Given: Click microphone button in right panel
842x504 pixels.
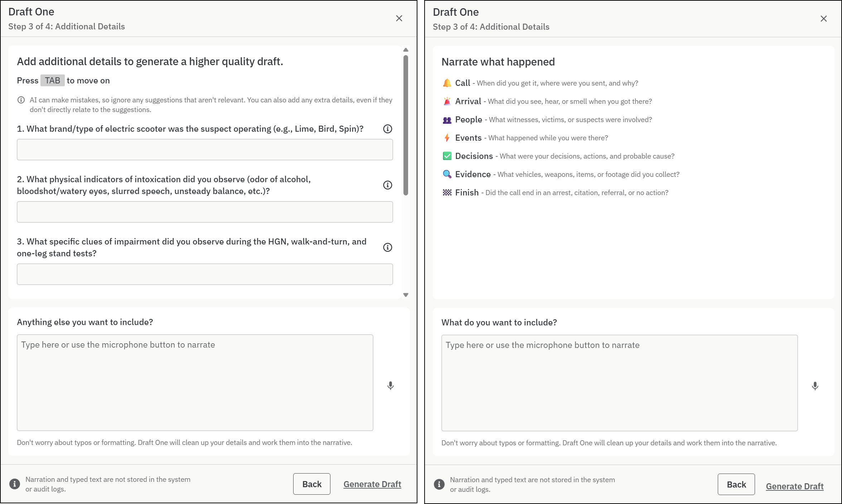Looking at the screenshot, I should tap(815, 386).
